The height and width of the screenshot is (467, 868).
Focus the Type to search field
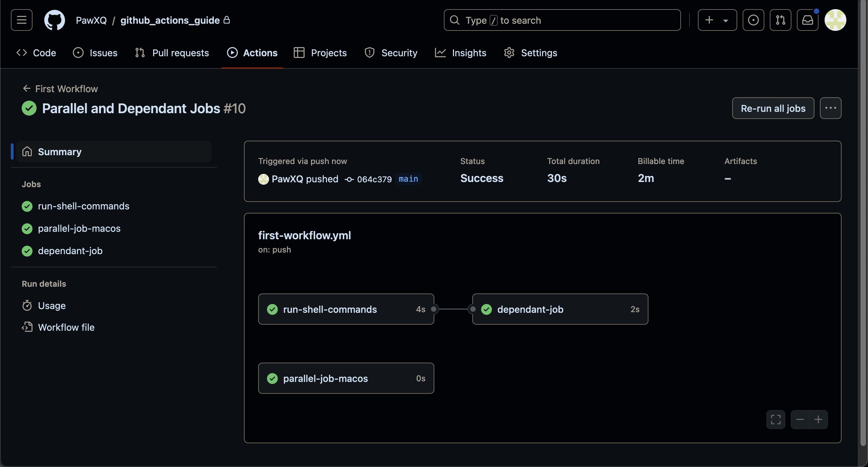click(562, 20)
